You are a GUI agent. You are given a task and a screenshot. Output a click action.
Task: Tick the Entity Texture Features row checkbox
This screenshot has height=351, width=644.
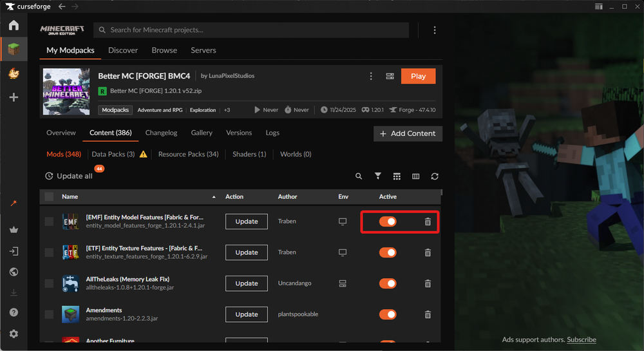click(49, 252)
